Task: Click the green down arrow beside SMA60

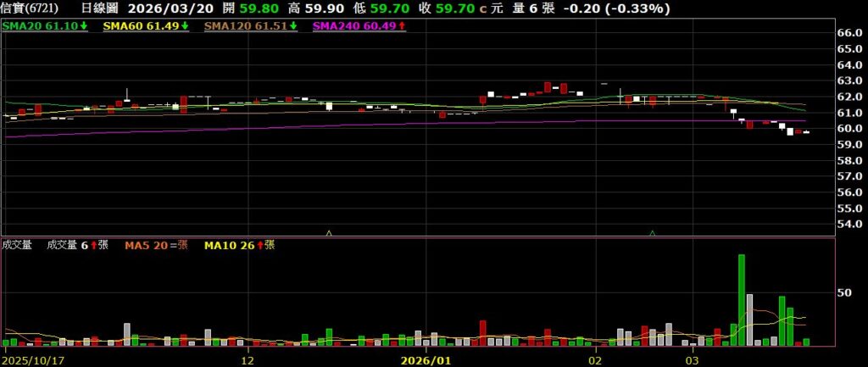Action: pyautogui.click(x=185, y=27)
